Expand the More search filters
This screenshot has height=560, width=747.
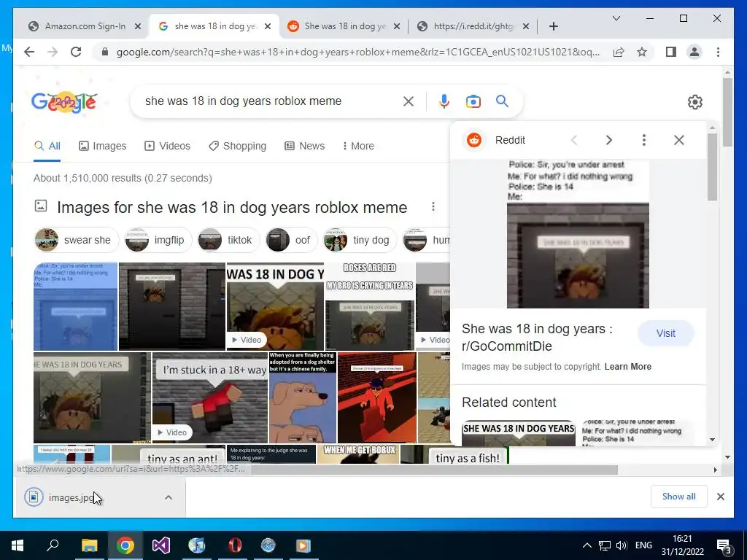click(x=358, y=146)
